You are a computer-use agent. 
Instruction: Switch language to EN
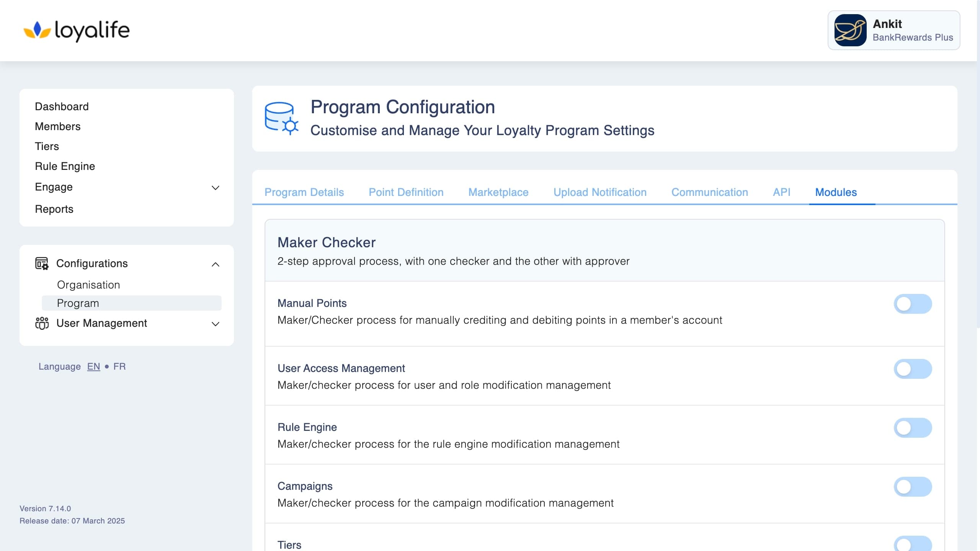[x=93, y=367]
